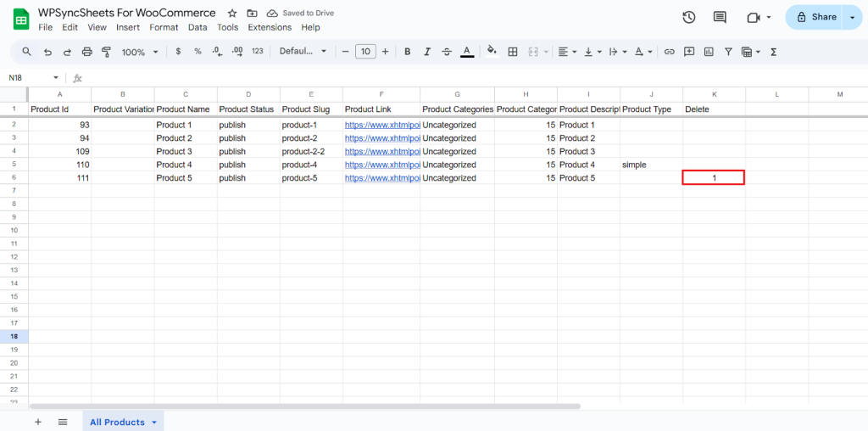The height and width of the screenshot is (431, 868).
Task: Open the Insert menu
Action: [128, 27]
